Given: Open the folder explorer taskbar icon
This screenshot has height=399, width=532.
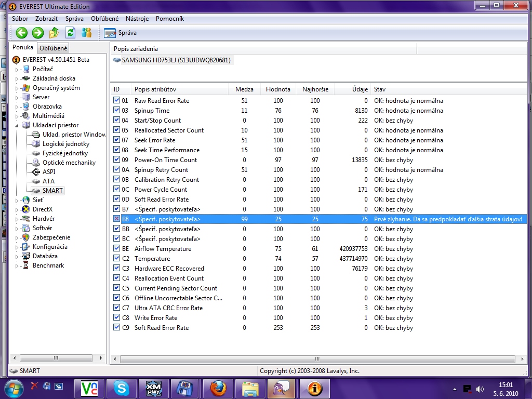Looking at the screenshot, I should [x=250, y=389].
